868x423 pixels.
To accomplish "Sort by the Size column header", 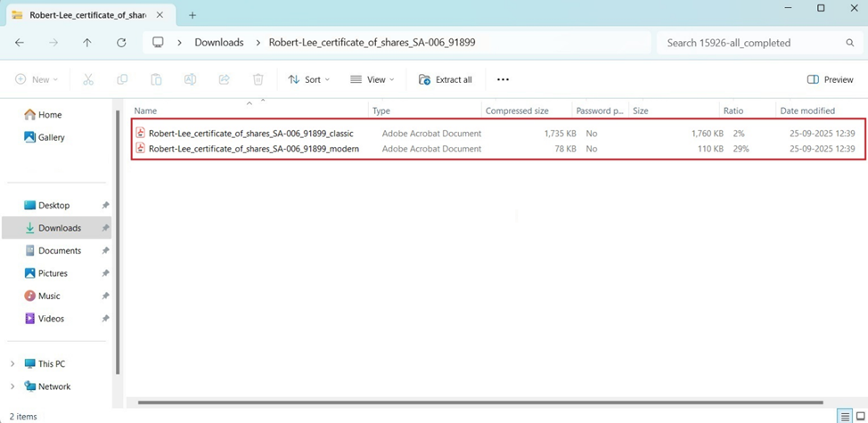I will tap(641, 110).
